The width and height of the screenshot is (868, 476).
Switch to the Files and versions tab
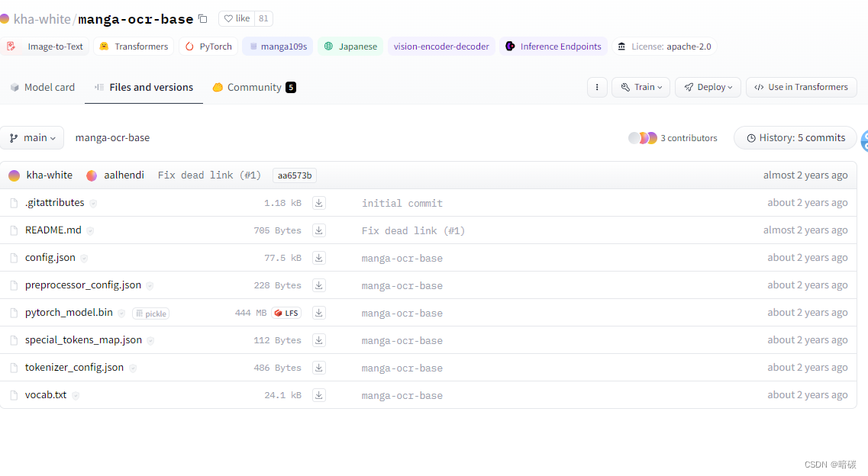pos(144,88)
